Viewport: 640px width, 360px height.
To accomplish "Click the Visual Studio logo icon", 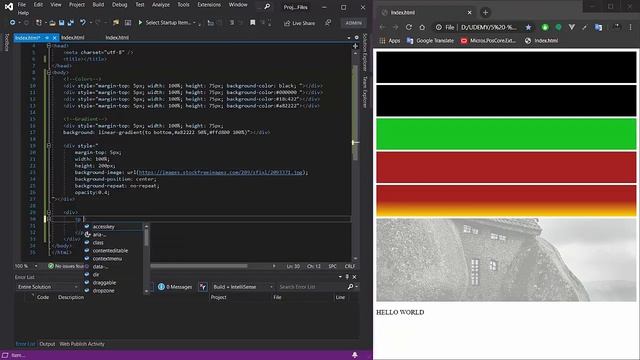I will tap(9, 6).
